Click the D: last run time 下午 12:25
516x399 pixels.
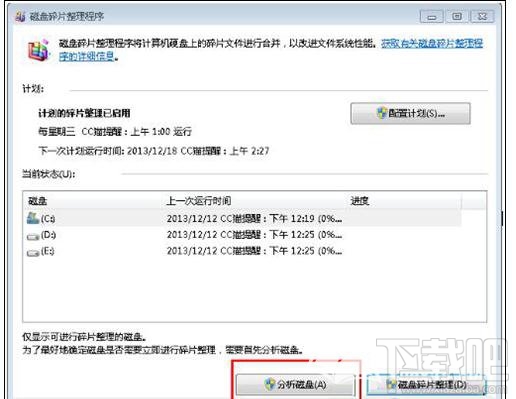click(x=254, y=235)
